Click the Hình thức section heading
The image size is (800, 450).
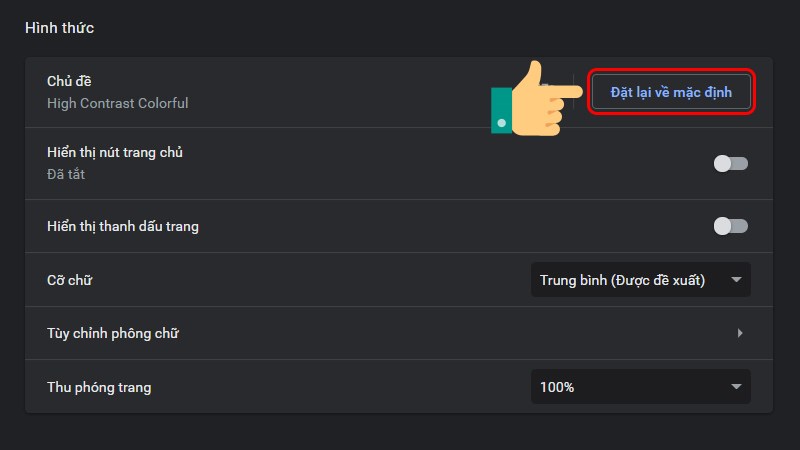coord(59,28)
